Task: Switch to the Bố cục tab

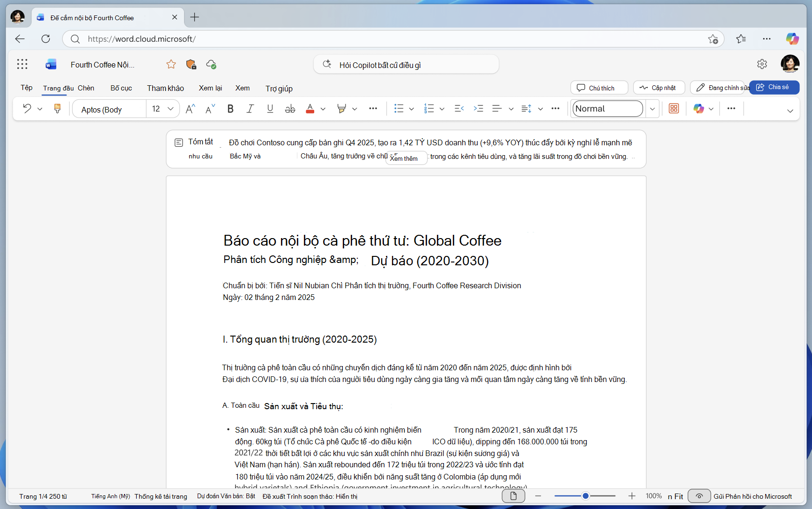Action: click(121, 88)
